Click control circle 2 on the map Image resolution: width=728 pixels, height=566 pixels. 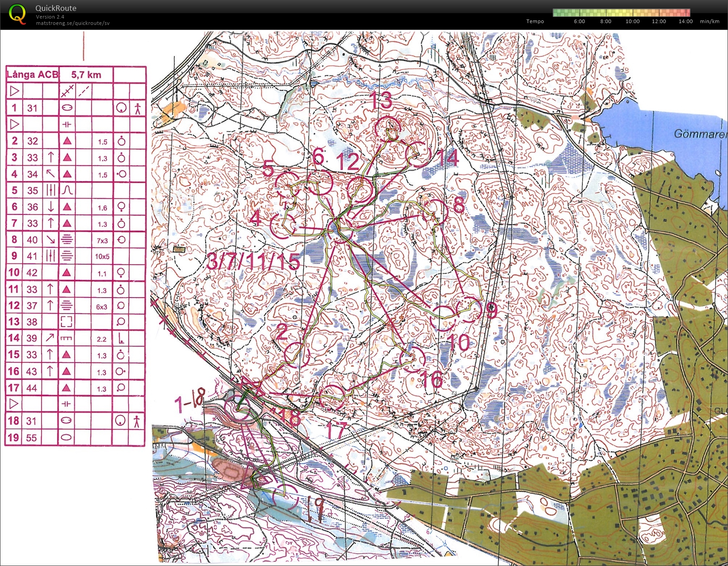click(x=297, y=355)
